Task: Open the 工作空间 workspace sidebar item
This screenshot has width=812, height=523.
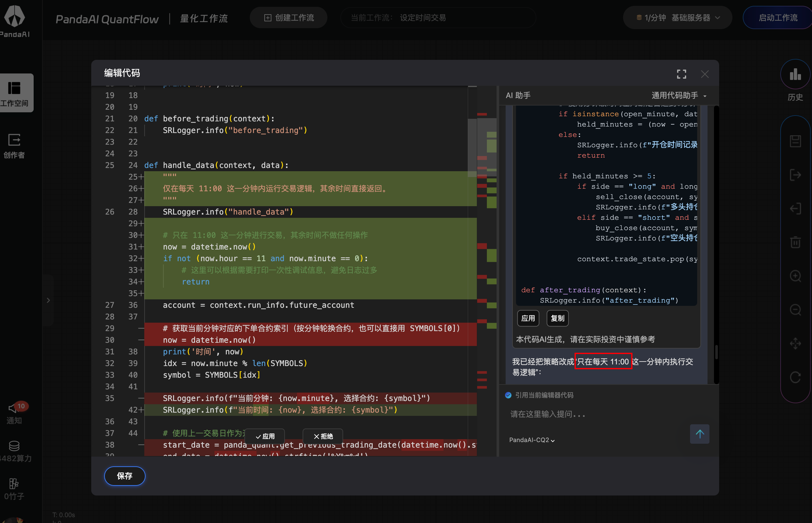Action: 15,93
